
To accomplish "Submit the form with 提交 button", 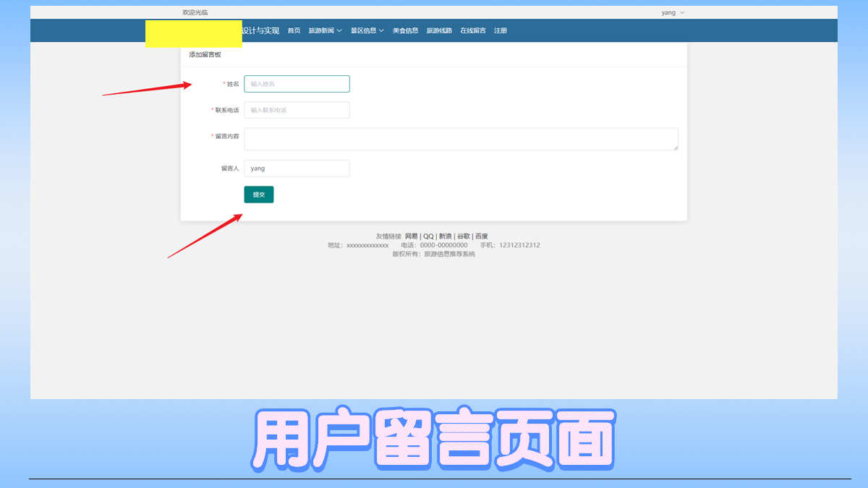I will tap(259, 194).
